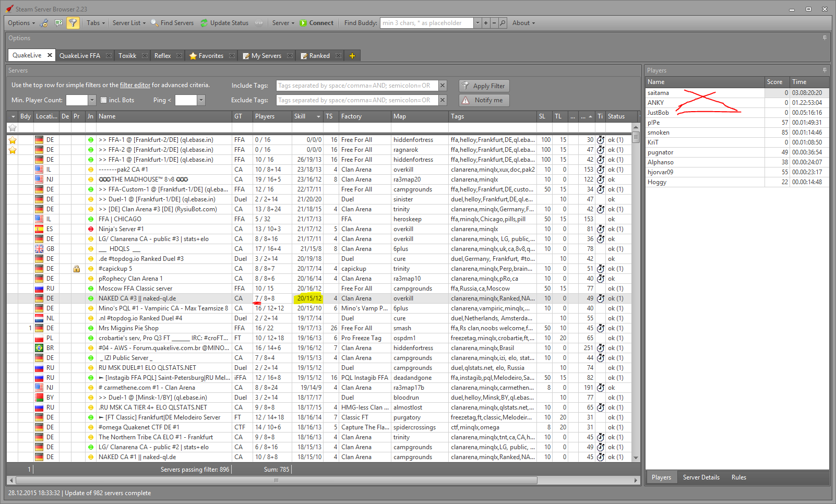The width and height of the screenshot is (836, 504).
Task: Add a new tab with the yellow plus
Action: point(352,56)
